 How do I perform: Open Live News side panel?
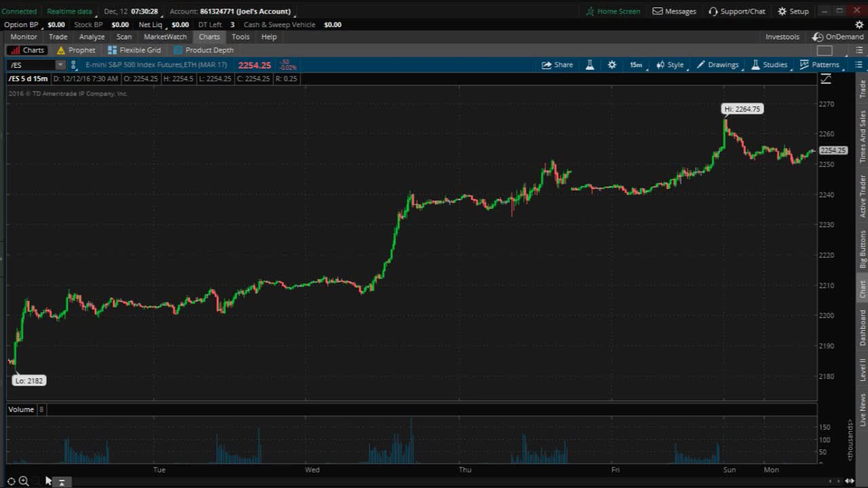click(x=863, y=410)
